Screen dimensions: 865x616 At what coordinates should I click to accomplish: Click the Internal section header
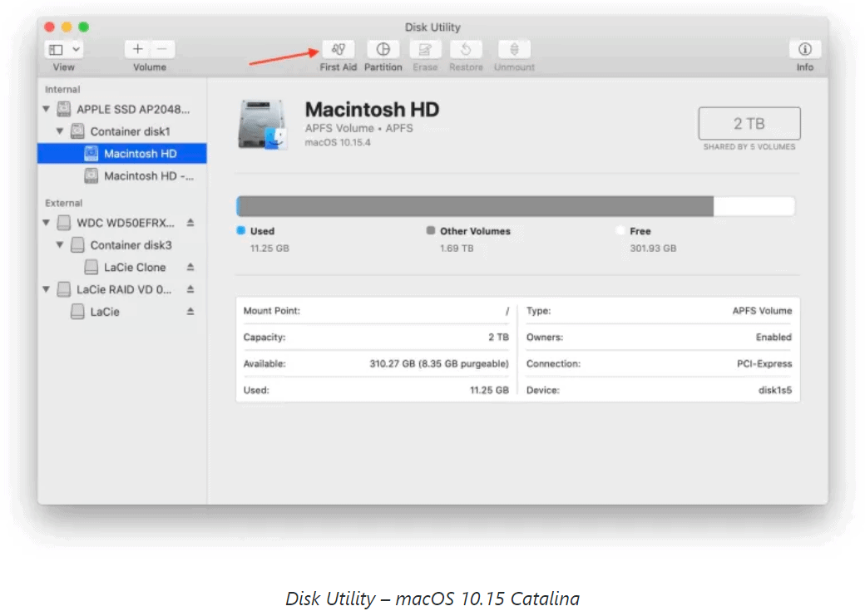[62, 89]
